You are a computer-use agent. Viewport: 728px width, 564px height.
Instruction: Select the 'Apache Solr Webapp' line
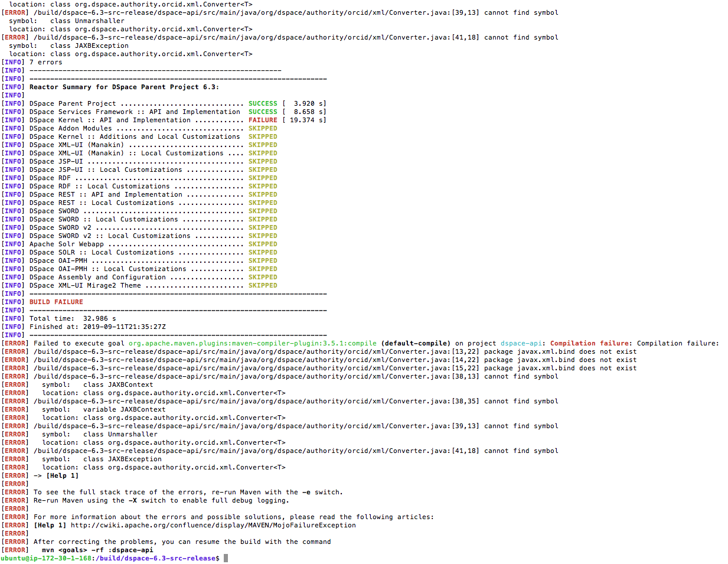139,244
